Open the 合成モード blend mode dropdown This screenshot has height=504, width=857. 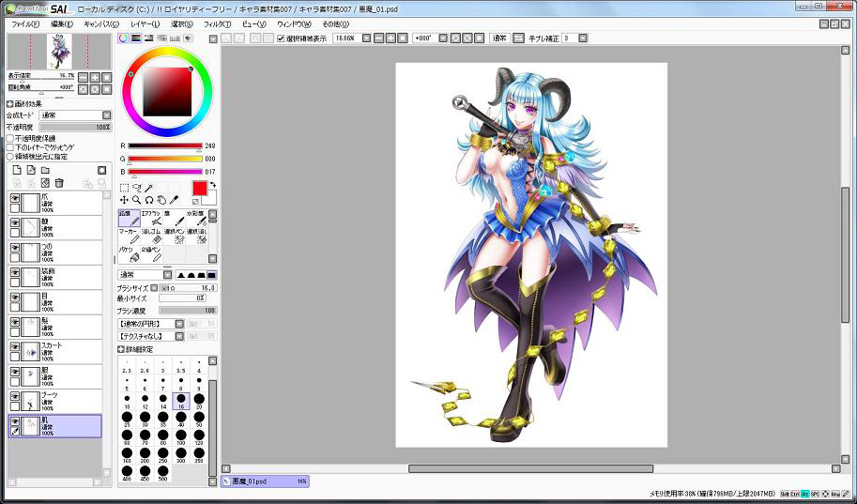(75, 115)
